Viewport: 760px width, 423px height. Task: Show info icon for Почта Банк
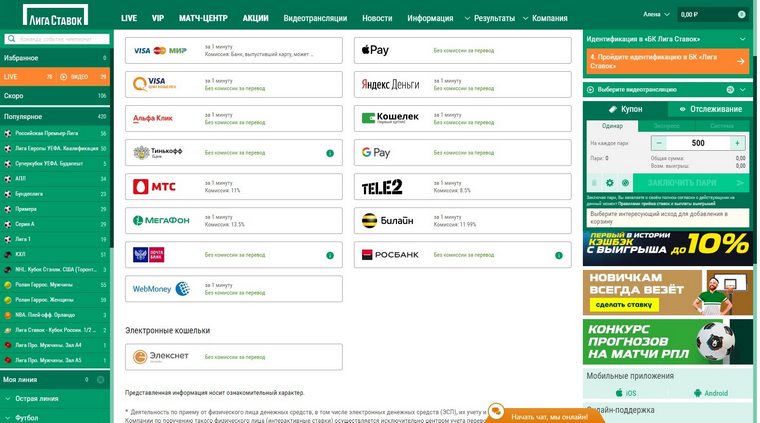point(330,255)
